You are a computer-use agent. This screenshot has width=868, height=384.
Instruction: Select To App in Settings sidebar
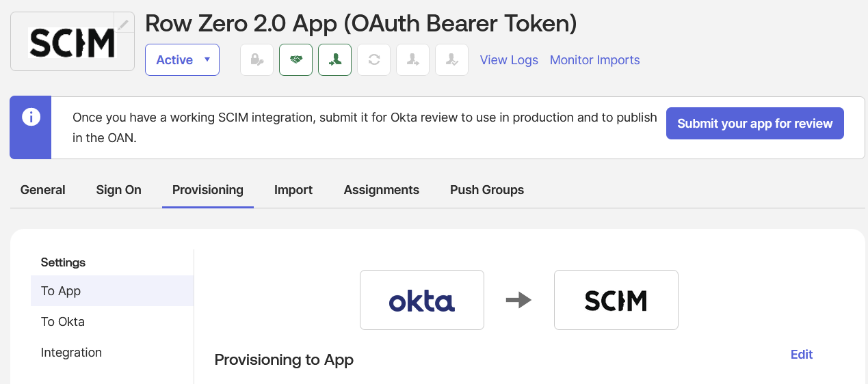point(112,291)
